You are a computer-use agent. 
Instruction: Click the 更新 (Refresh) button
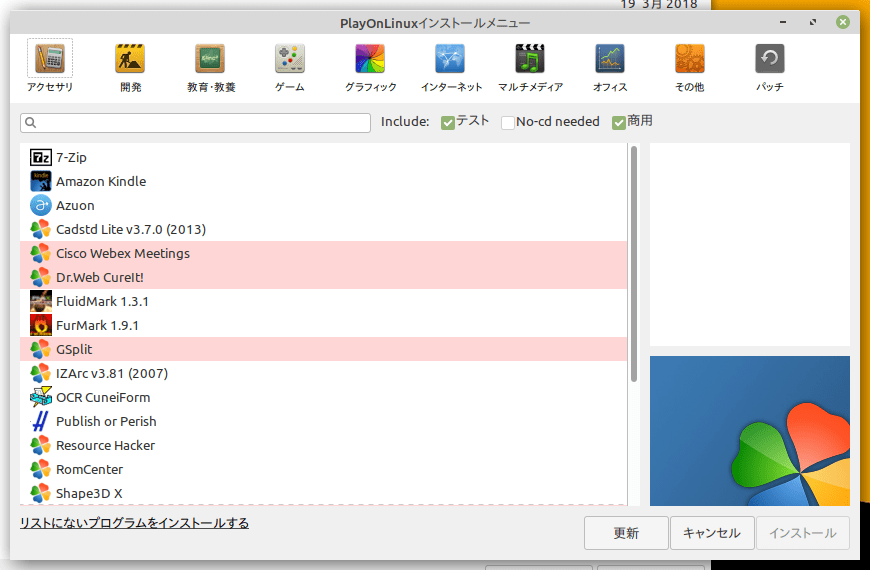click(x=626, y=533)
